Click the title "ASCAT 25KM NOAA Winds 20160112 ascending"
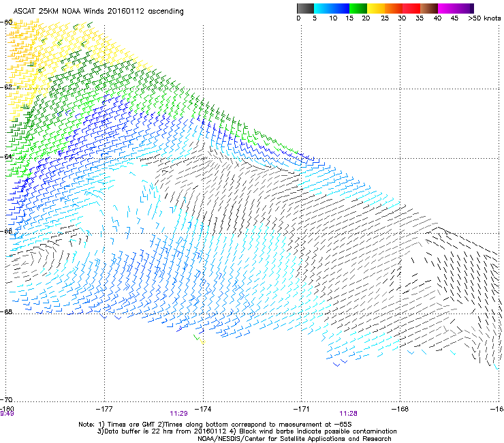This screenshot has width=504, height=443. tap(98, 12)
